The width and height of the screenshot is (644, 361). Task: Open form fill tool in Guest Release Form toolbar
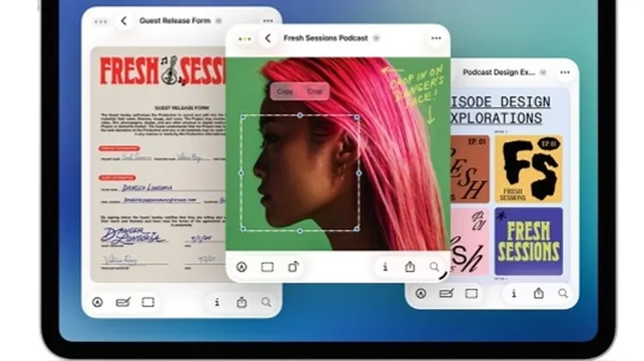[123, 303]
